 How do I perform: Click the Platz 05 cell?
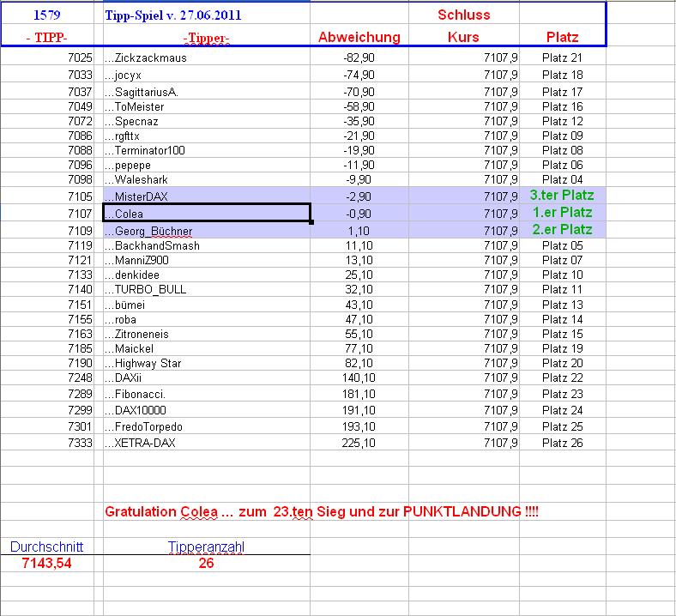[x=562, y=245]
